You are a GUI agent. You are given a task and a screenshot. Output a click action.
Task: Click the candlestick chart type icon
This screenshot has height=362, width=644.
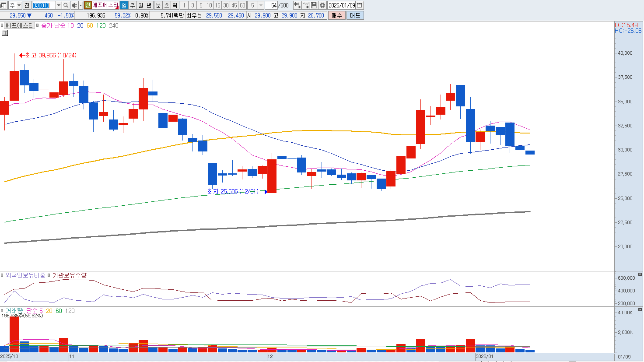pyautogui.click(x=297, y=5)
